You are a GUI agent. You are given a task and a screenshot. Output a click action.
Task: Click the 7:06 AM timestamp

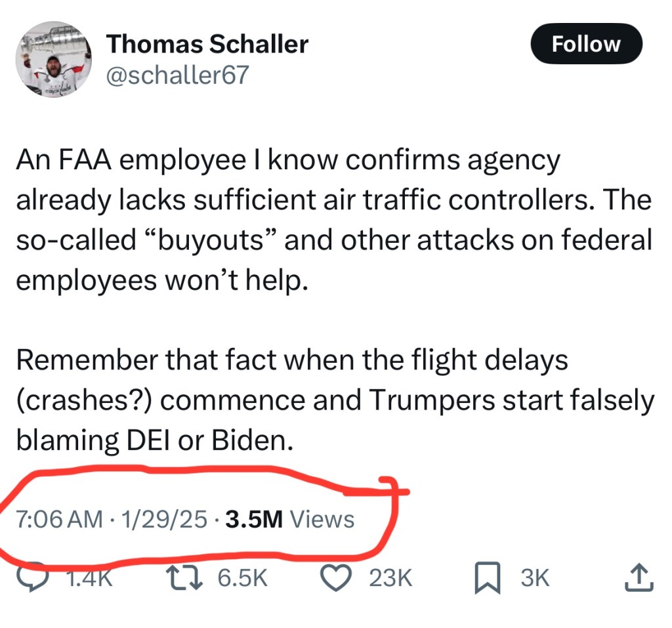pyautogui.click(x=59, y=520)
